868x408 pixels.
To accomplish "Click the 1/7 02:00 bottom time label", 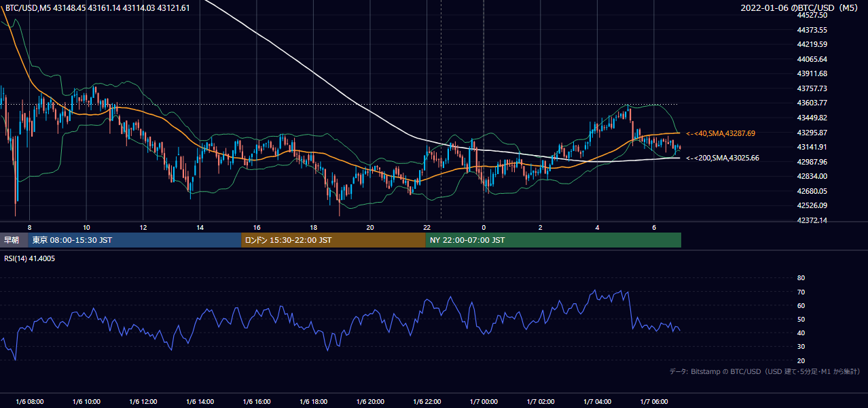I will [540, 401].
